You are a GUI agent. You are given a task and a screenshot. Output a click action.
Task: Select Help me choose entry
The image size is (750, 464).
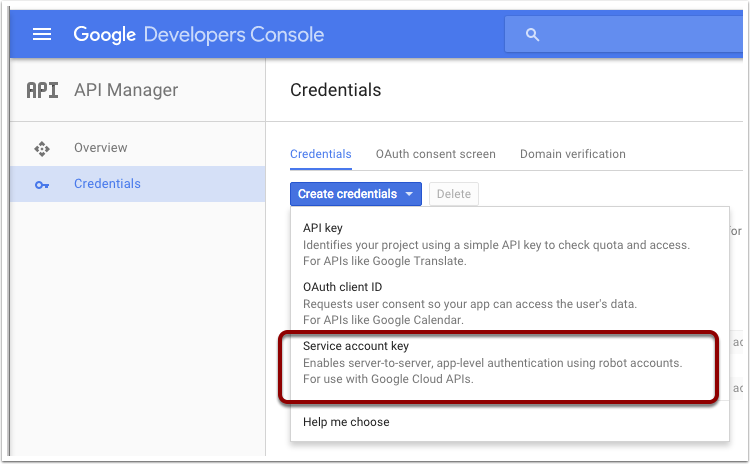510,421
